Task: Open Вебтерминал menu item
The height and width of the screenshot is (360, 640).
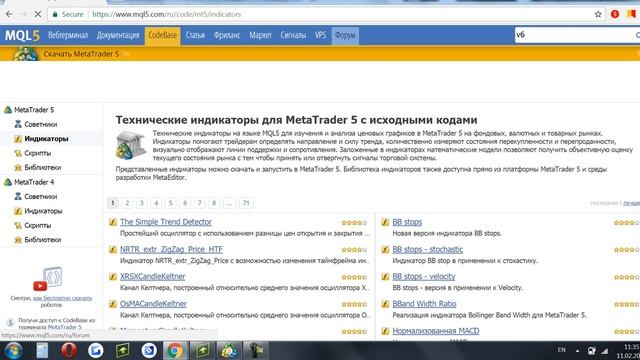Action: pyautogui.click(x=68, y=36)
